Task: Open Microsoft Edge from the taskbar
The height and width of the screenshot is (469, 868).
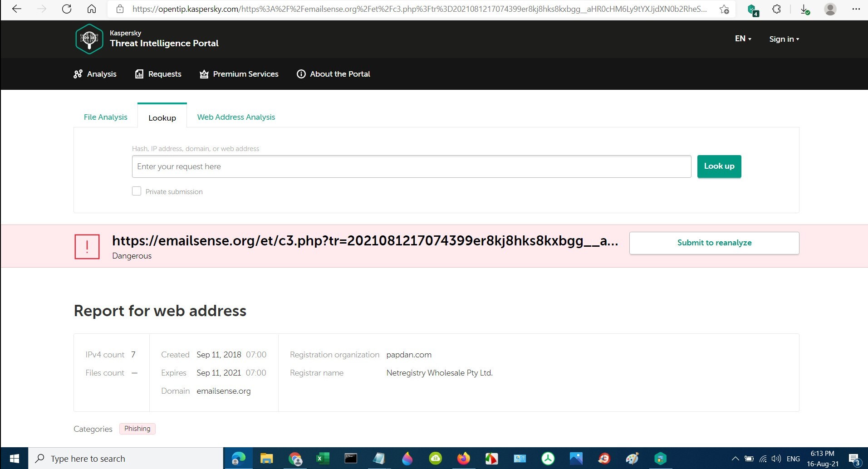Action: tap(239, 459)
